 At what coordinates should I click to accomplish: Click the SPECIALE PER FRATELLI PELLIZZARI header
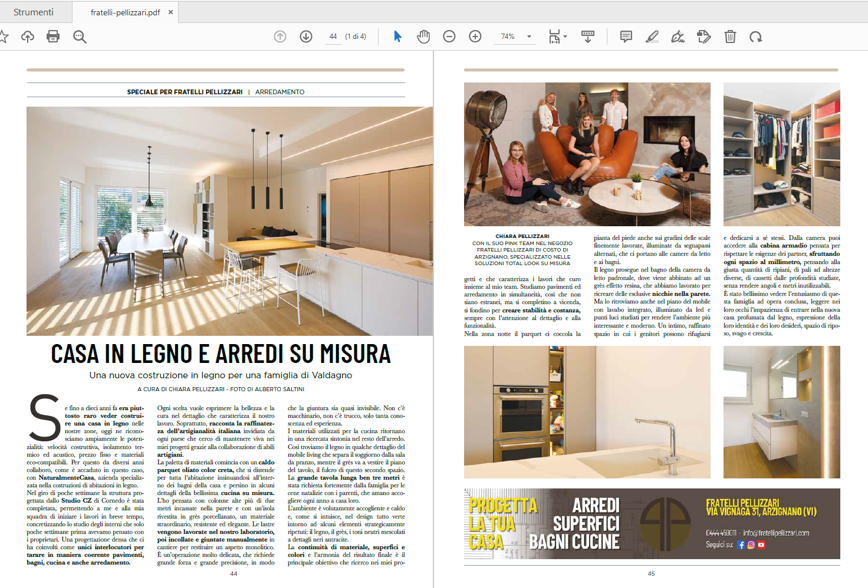[185, 92]
